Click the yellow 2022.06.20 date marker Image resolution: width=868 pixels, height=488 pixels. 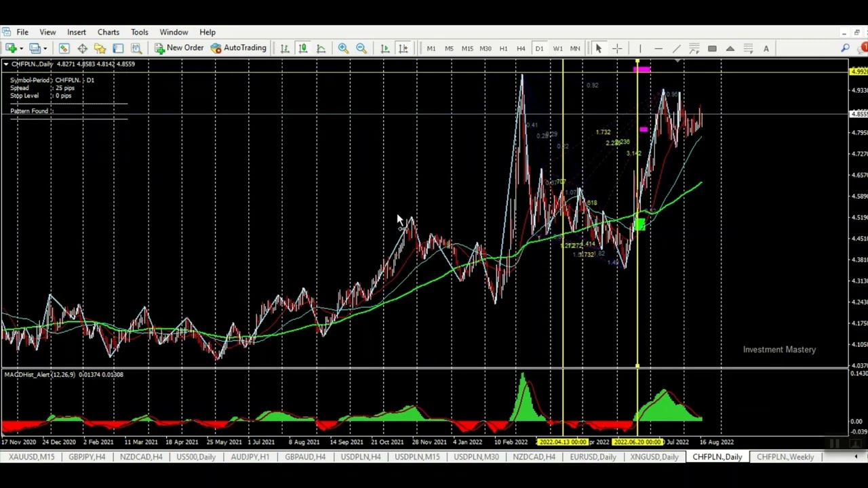(637, 442)
